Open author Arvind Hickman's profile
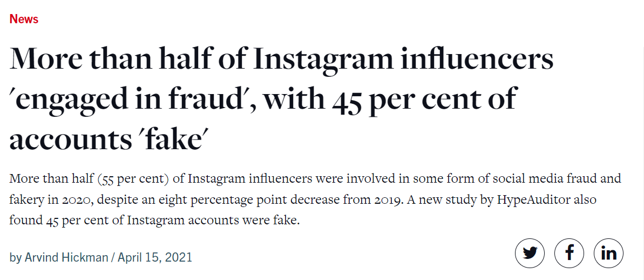The image size is (644, 280). coord(66,258)
